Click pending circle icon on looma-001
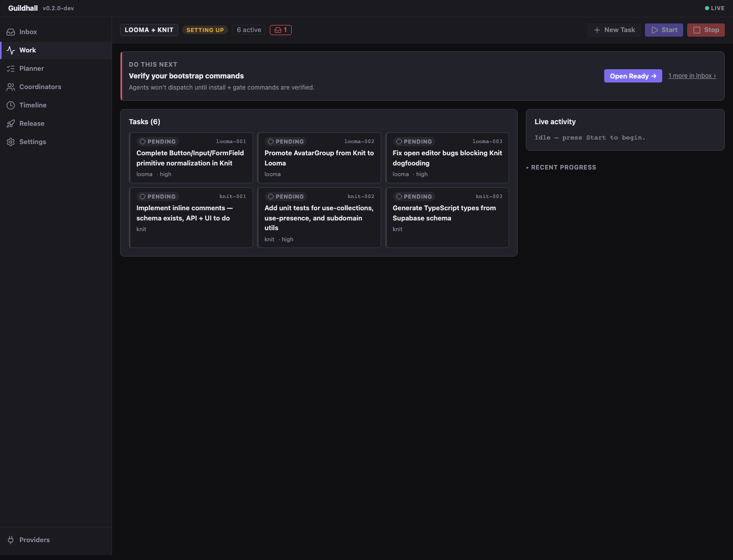The height and width of the screenshot is (560, 733). point(143,142)
